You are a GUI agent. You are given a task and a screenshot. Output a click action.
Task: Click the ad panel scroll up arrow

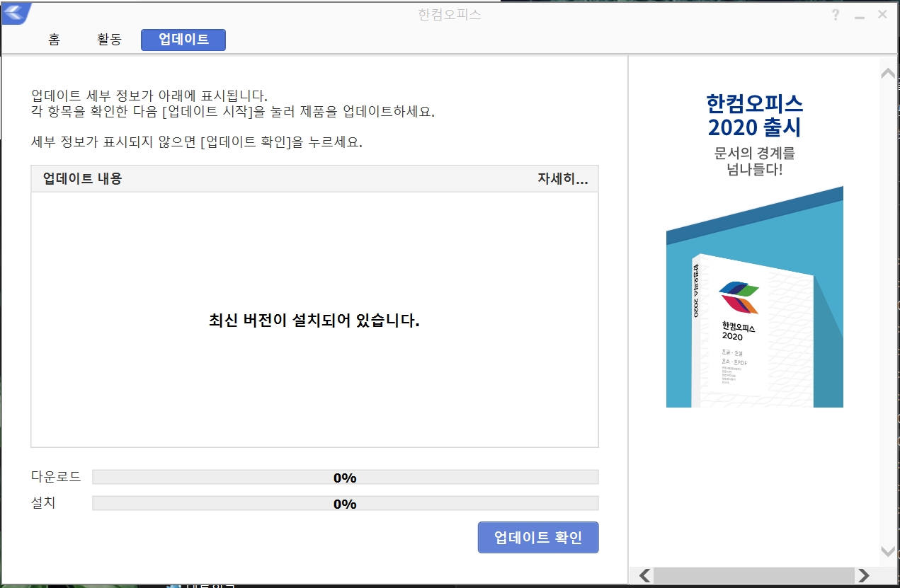[888, 73]
